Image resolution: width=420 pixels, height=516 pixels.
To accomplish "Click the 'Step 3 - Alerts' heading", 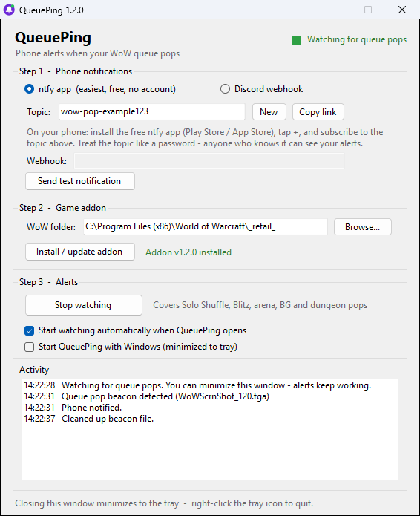I will [49, 282].
